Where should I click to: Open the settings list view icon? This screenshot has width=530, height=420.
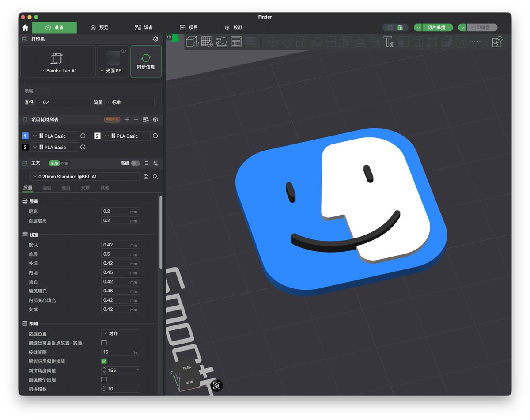click(x=146, y=163)
